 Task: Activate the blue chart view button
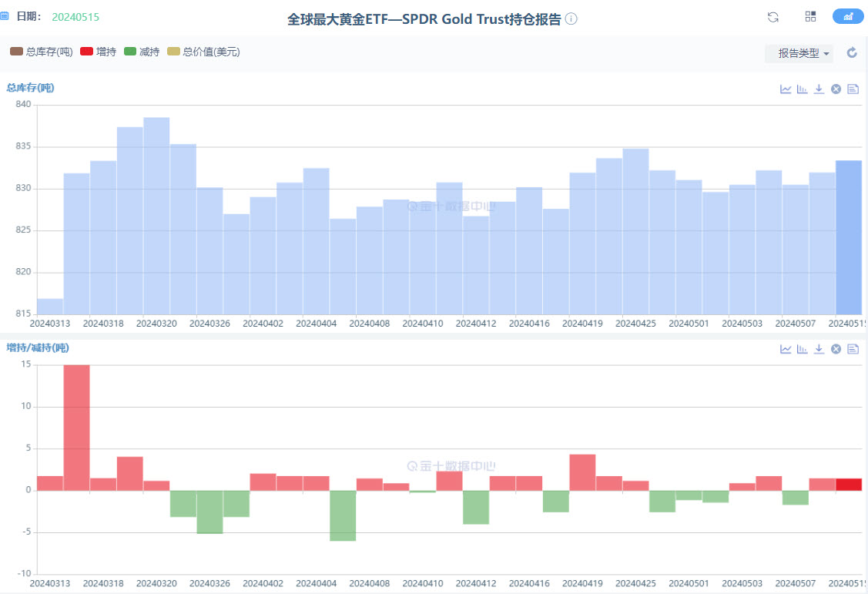[x=847, y=17]
